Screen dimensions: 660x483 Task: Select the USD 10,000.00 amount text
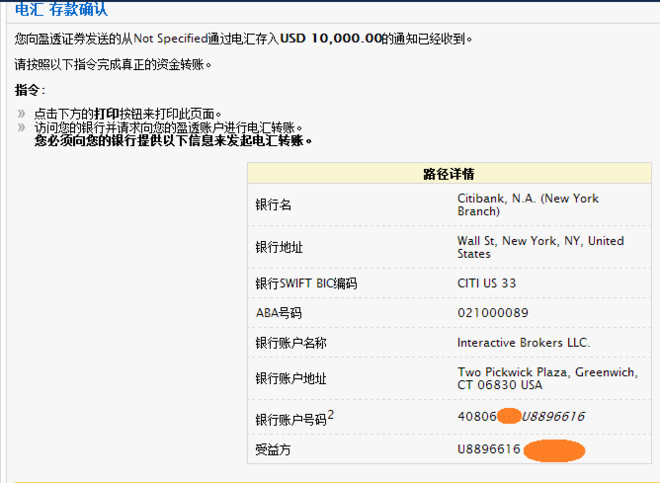tap(331, 39)
